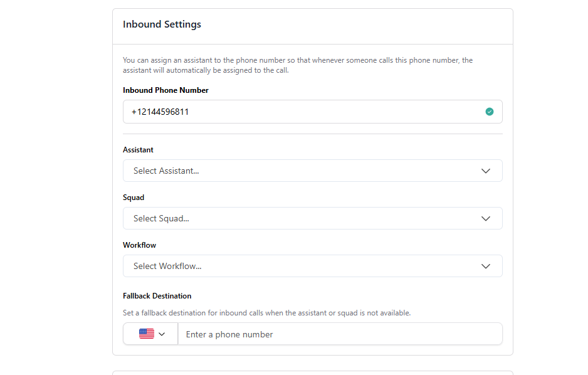
Task: Open the Select Workflow dropdown
Action: (312, 266)
